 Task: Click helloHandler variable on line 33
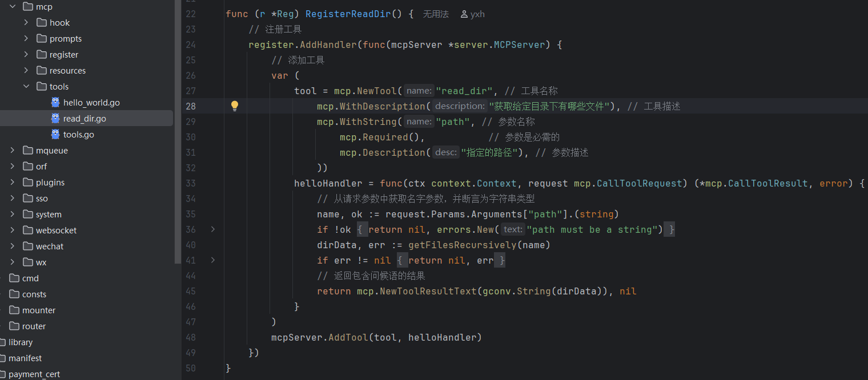(x=328, y=183)
